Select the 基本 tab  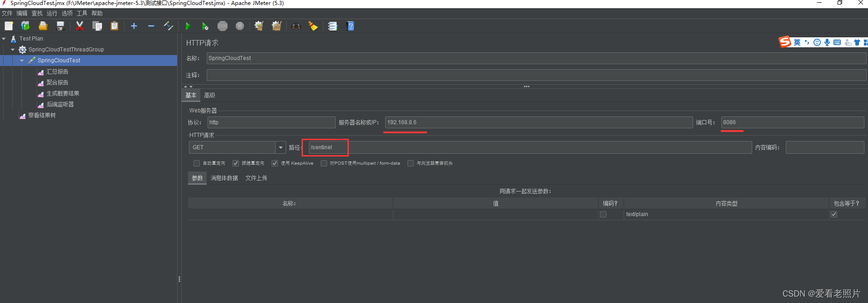(x=191, y=95)
